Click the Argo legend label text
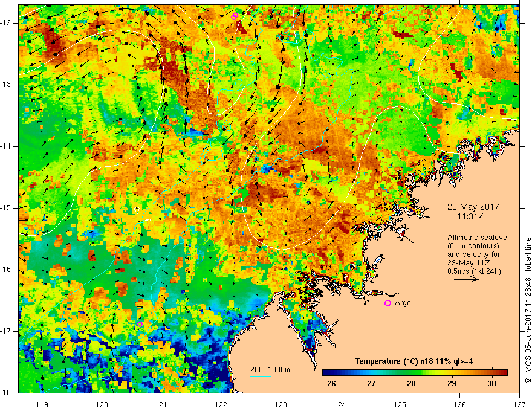Viewport: 532px width, 411px height. [403, 303]
